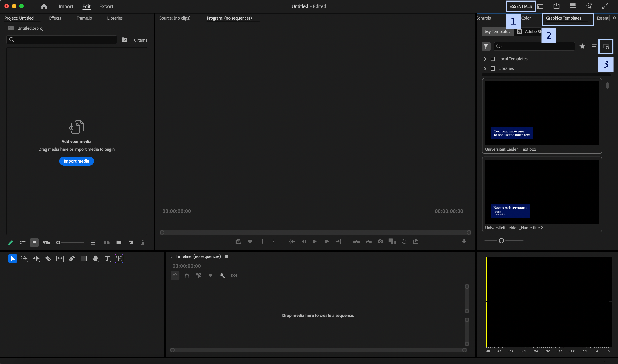
Task: Open the Export menu at the top
Action: click(x=106, y=6)
